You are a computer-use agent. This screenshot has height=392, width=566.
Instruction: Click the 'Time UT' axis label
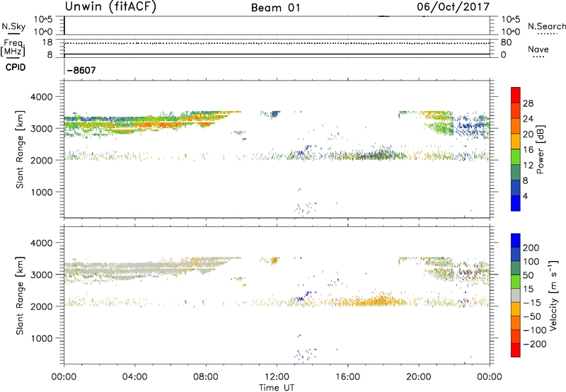tap(277, 388)
